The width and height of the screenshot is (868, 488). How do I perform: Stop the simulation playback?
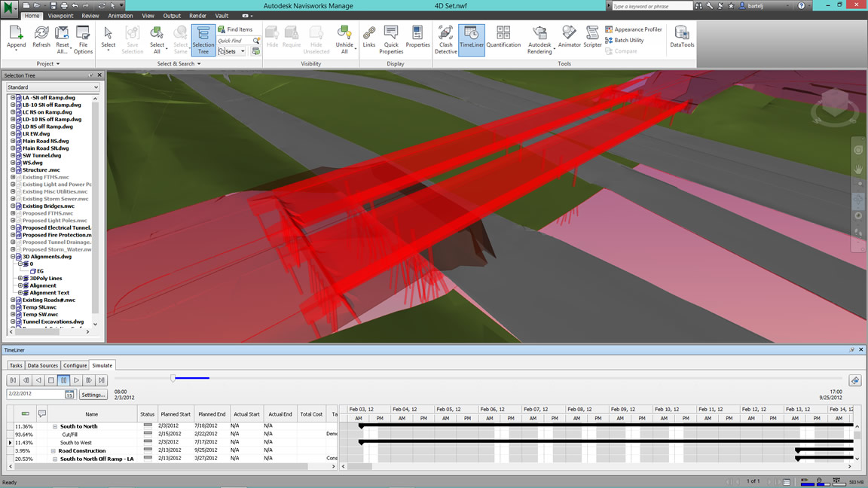tap(51, 380)
